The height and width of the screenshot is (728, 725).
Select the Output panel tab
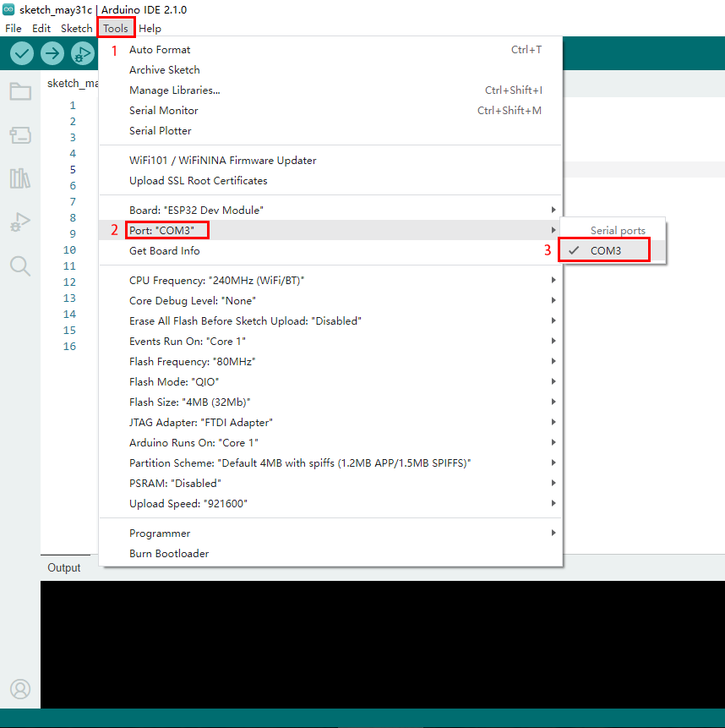[x=64, y=568]
